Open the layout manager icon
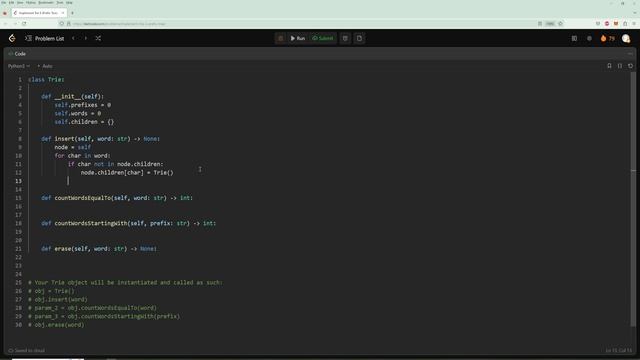This screenshot has width=640, height=360. [574, 38]
